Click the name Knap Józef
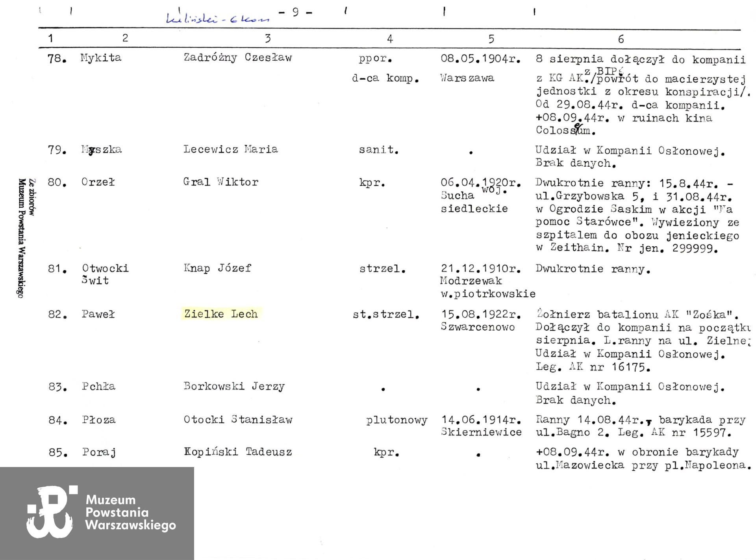Image resolution: width=756 pixels, height=560 pixels. click(x=217, y=268)
